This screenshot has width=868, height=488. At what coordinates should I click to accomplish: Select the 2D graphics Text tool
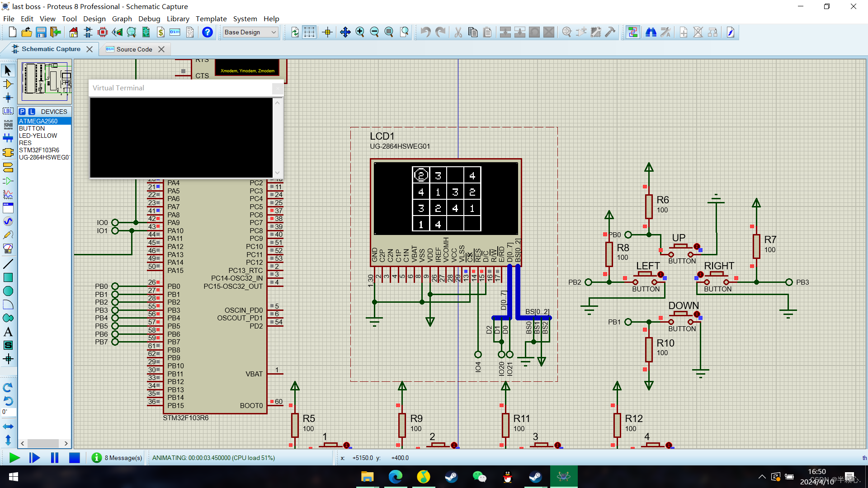tap(8, 331)
